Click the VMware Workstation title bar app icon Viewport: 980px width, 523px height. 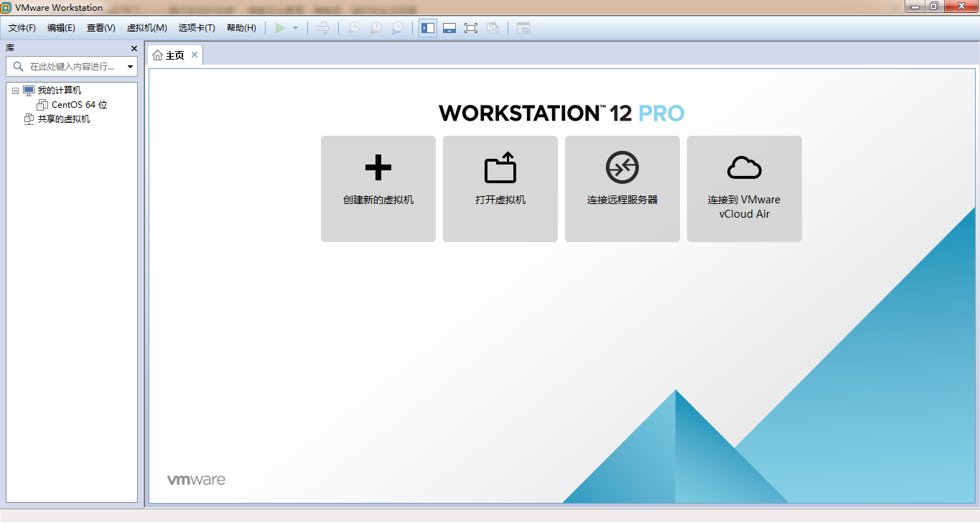[x=6, y=7]
